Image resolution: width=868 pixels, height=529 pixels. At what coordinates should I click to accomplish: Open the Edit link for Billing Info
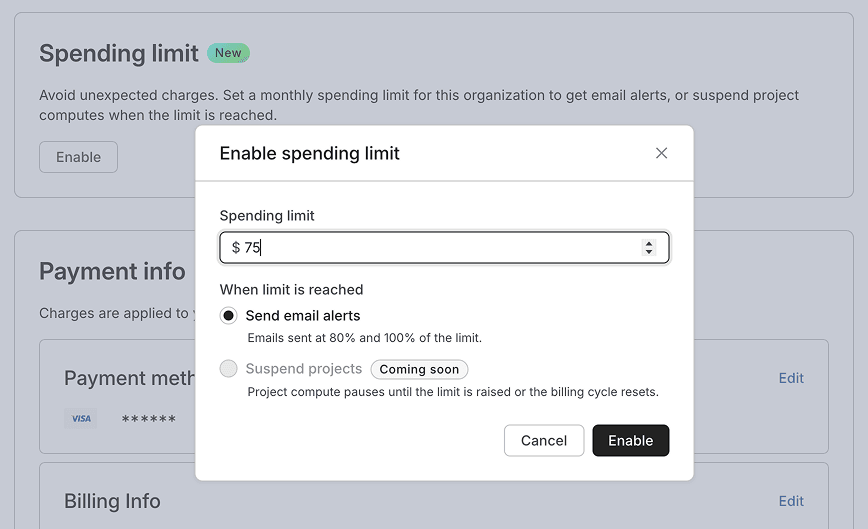click(x=791, y=501)
